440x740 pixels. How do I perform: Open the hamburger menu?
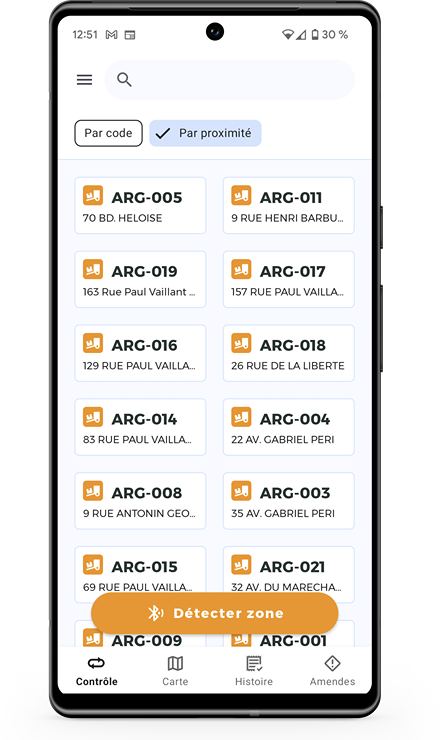(x=85, y=80)
